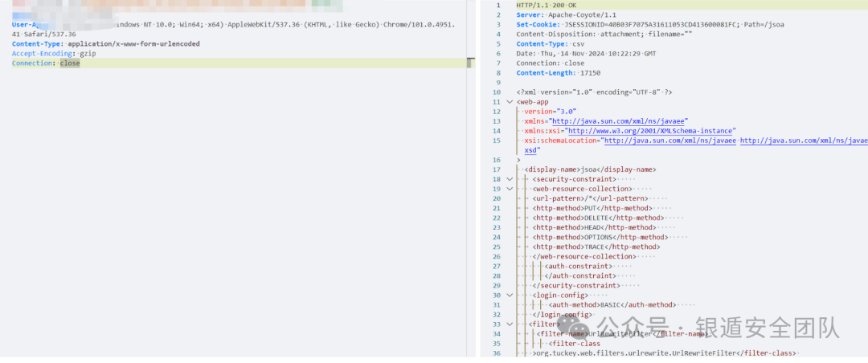
Task: Click line number 17 in response gutter
Action: click(497, 169)
